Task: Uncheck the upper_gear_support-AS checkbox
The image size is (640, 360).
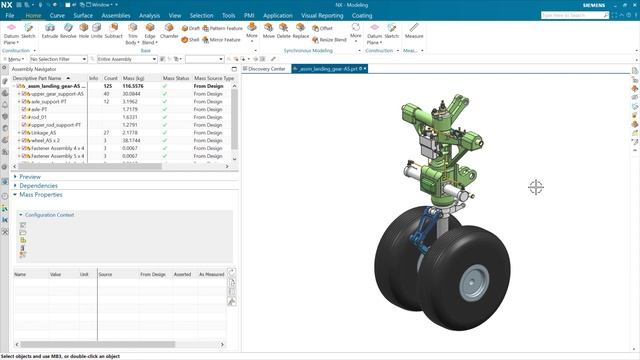Action: tap(24, 94)
